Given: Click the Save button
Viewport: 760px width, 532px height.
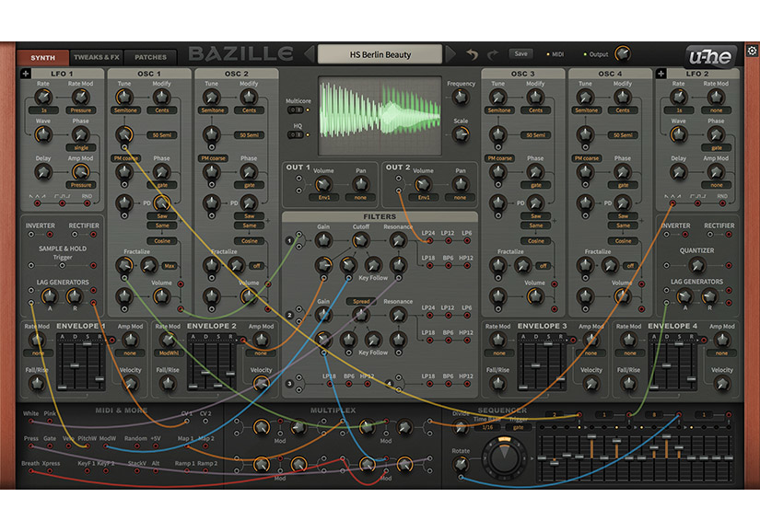Looking at the screenshot, I should pos(521,53).
